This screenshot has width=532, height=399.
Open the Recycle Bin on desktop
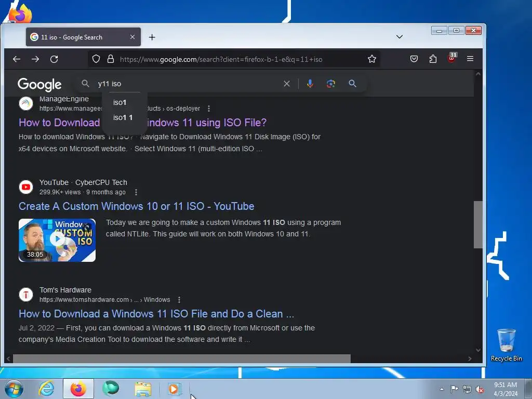(506, 345)
